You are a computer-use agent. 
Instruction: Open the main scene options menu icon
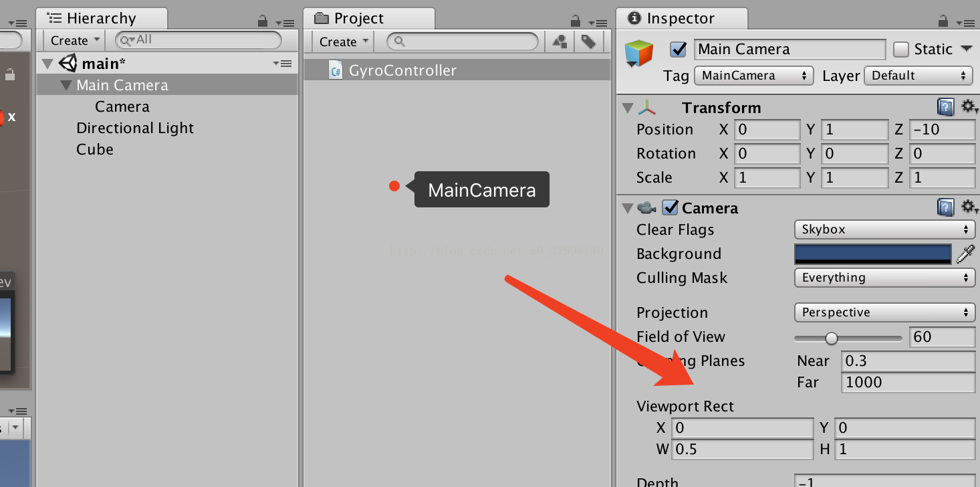283,64
